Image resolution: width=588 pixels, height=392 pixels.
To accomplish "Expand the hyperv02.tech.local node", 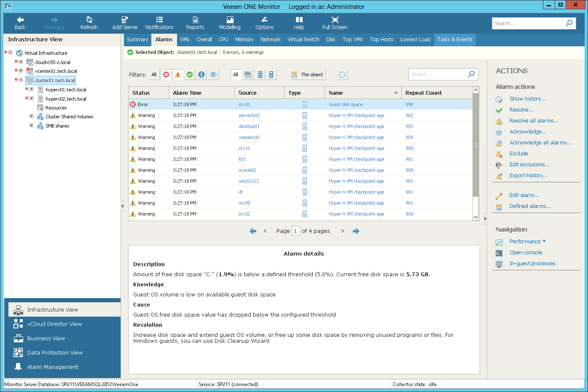I will (x=31, y=99).
